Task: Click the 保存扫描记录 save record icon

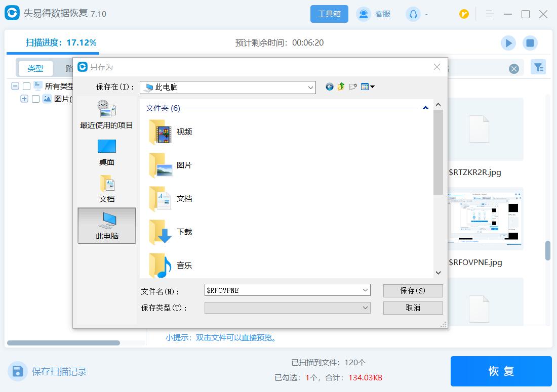Action: click(x=18, y=371)
